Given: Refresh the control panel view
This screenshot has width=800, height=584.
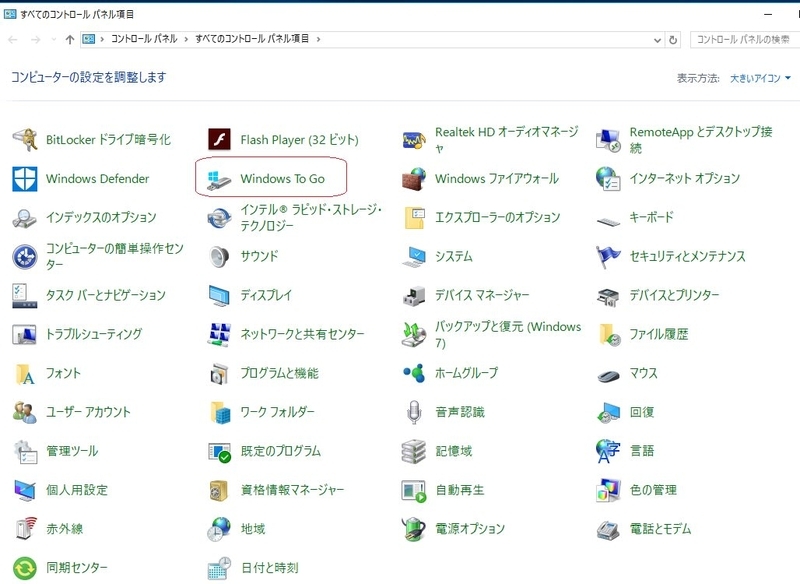Looking at the screenshot, I should pos(673,40).
